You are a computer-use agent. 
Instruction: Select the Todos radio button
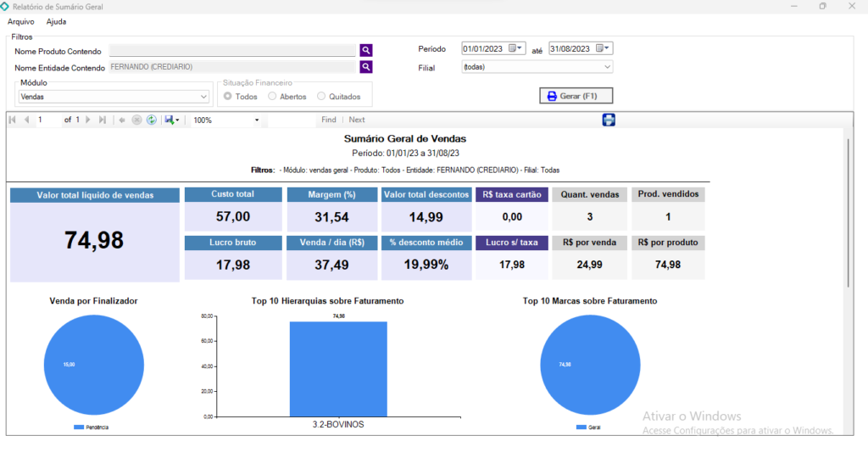coord(229,97)
